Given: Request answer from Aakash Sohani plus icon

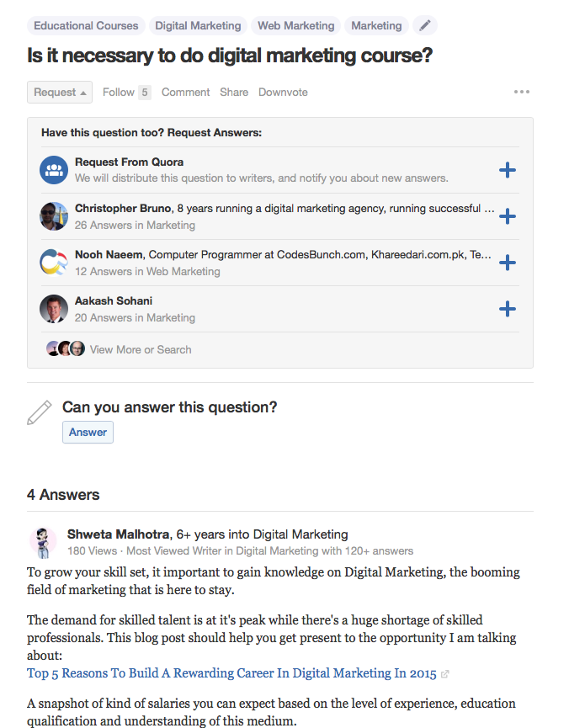Looking at the screenshot, I should coord(507,309).
